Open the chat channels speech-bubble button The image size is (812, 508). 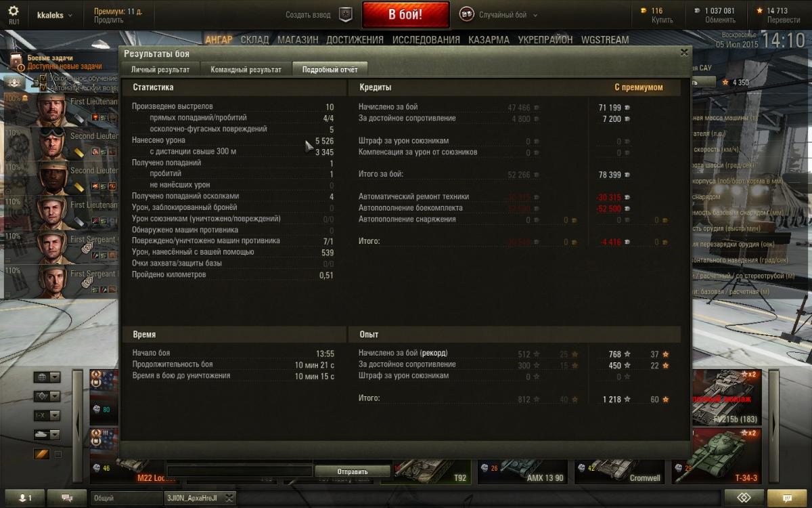[67, 498]
